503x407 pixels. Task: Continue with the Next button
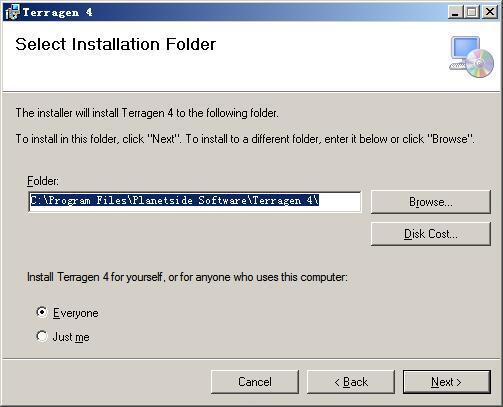(447, 382)
